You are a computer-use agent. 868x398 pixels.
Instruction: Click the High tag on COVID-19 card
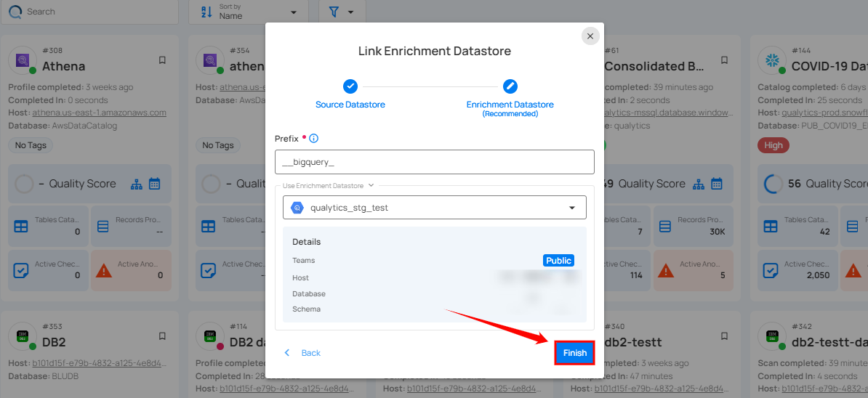[773, 145]
